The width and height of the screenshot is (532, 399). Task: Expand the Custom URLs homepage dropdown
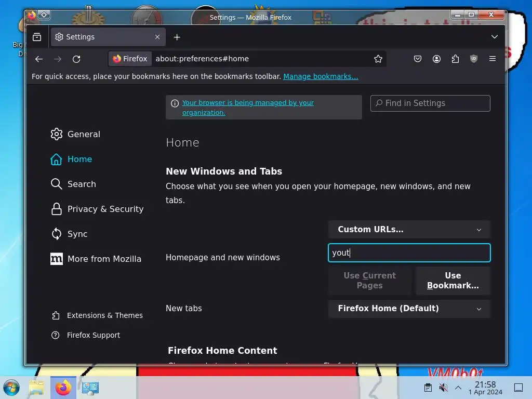coord(409,229)
